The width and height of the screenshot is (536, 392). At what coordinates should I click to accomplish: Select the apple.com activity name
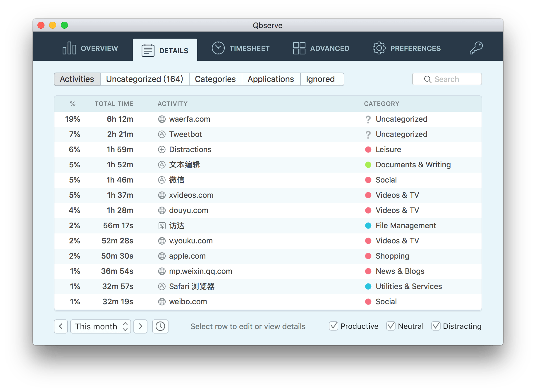tap(187, 256)
